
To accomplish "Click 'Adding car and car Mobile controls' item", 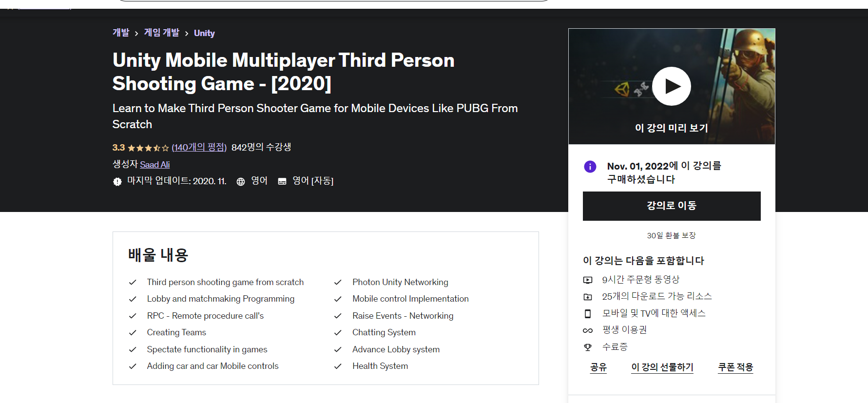I will click(212, 366).
